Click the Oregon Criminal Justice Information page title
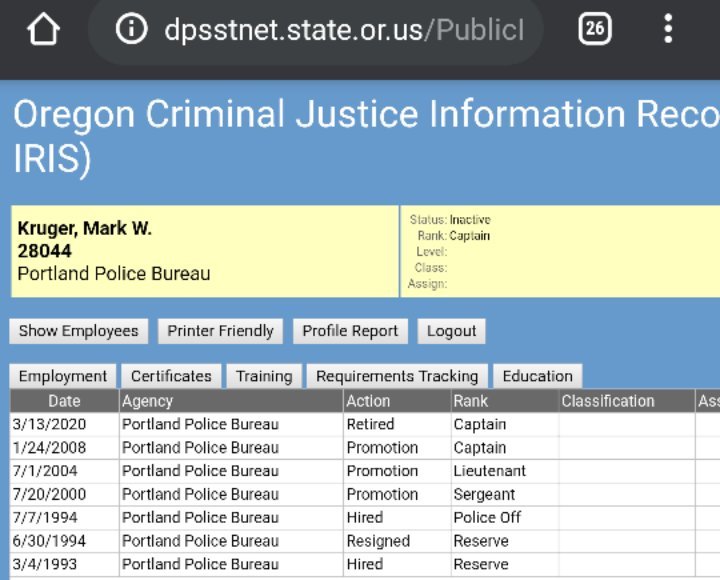The image size is (720, 580). (x=366, y=136)
